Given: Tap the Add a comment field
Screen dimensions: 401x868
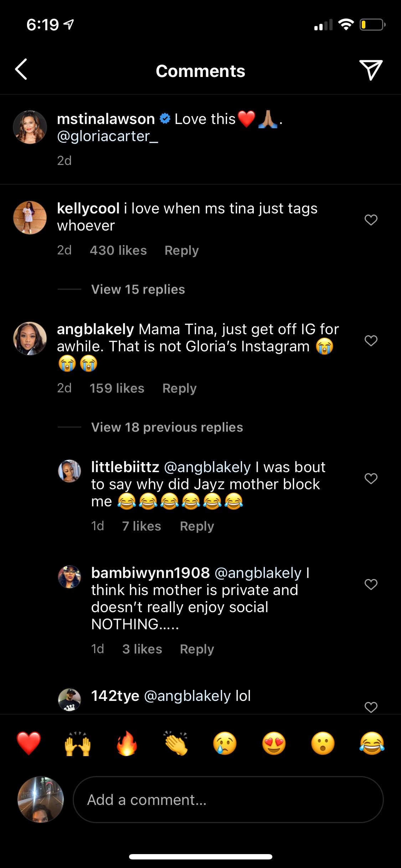Looking at the screenshot, I should point(228,800).
